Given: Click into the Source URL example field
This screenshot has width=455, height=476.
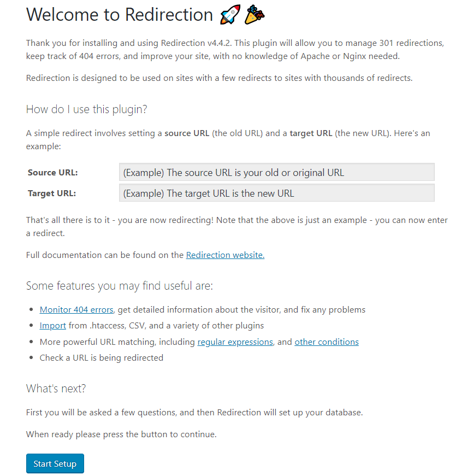Looking at the screenshot, I should (276, 172).
